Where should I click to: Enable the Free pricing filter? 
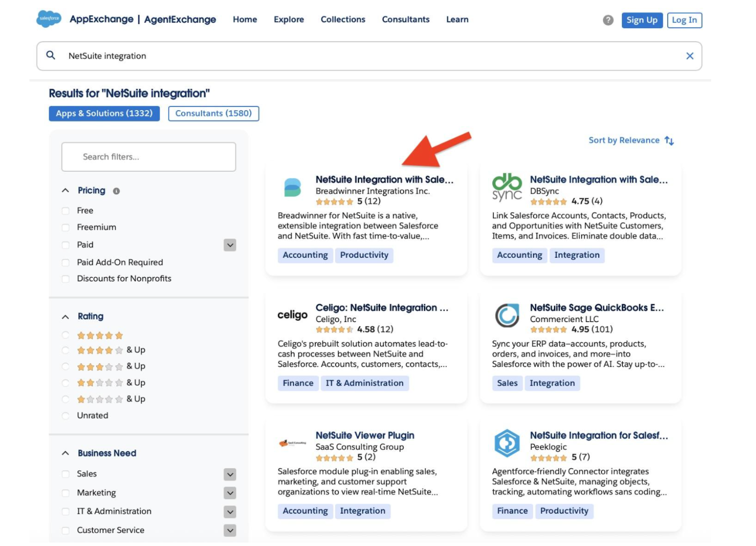click(65, 210)
